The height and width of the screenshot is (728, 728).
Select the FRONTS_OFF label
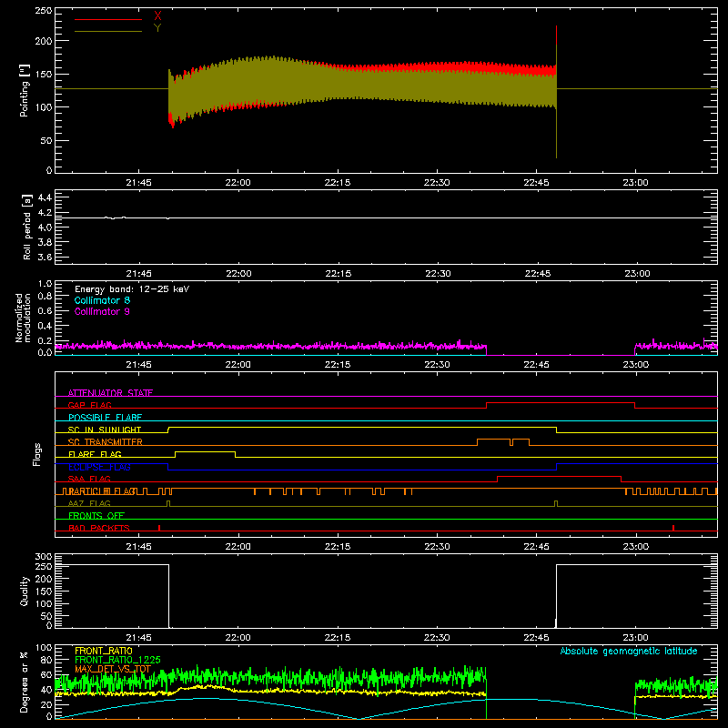[96, 516]
